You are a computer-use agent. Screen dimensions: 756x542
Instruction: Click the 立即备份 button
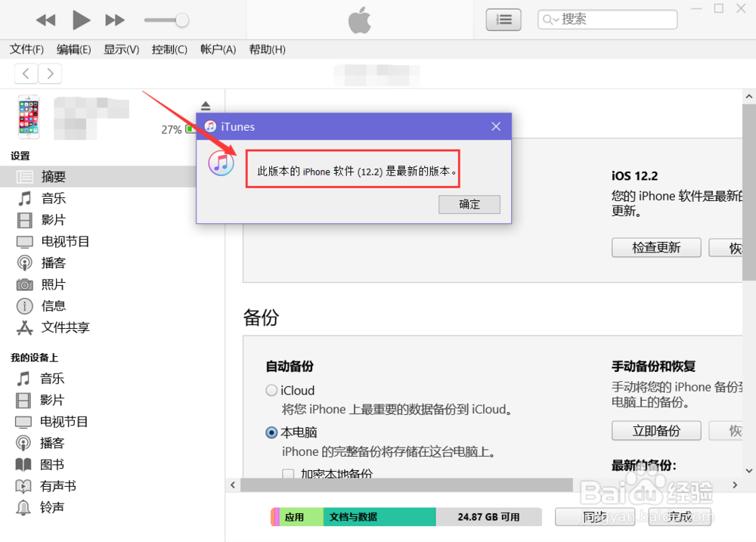coord(656,431)
